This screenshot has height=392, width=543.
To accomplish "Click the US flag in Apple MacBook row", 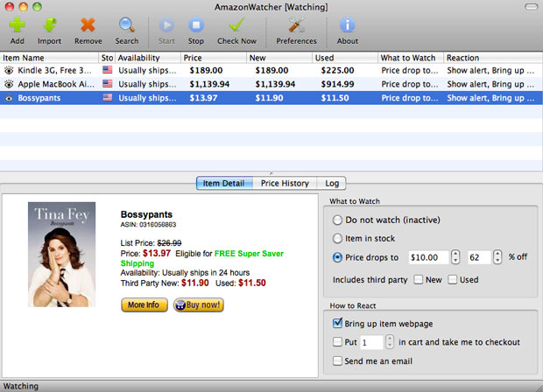I will (108, 84).
